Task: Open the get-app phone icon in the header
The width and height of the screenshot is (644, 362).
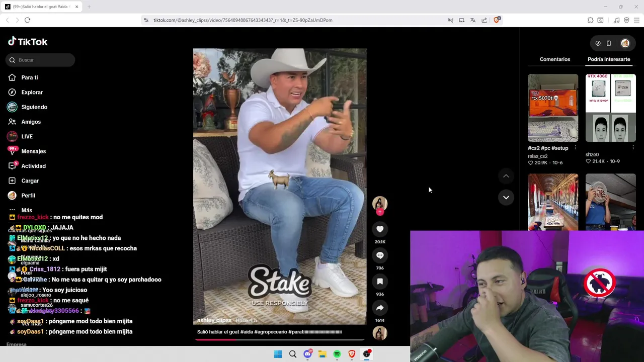Action: click(609, 43)
